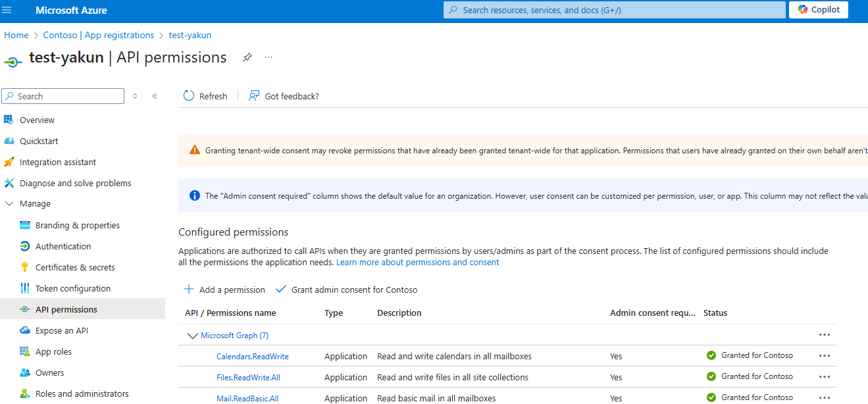This screenshot has height=404, width=868.
Task: Click the Microsoft Azure logo text
Action: coord(71,11)
